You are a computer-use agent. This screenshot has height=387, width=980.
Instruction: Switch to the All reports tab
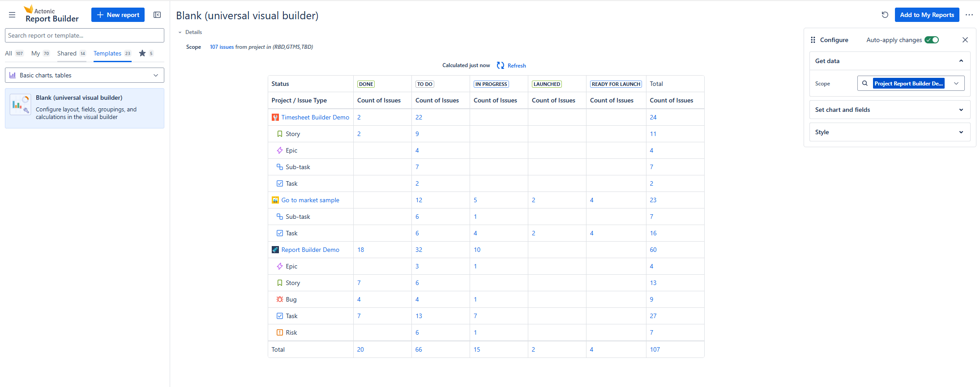(14, 53)
